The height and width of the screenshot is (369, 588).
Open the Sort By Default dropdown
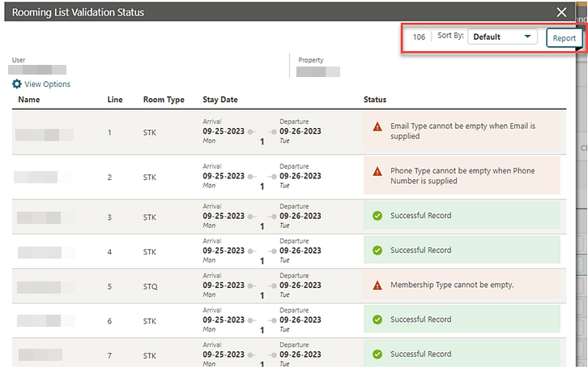502,36
